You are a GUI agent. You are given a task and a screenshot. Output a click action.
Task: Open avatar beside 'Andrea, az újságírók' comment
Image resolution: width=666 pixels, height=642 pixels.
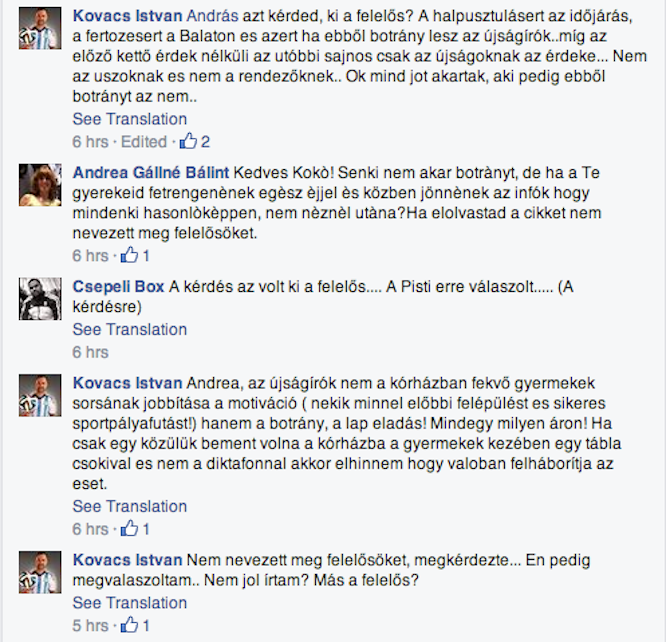tap(40, 395)
